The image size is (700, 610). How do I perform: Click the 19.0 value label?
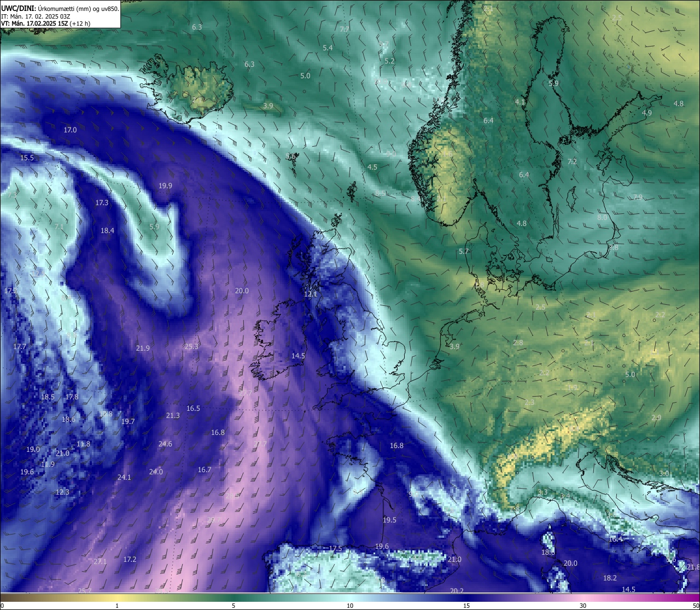tap(33, 449)
